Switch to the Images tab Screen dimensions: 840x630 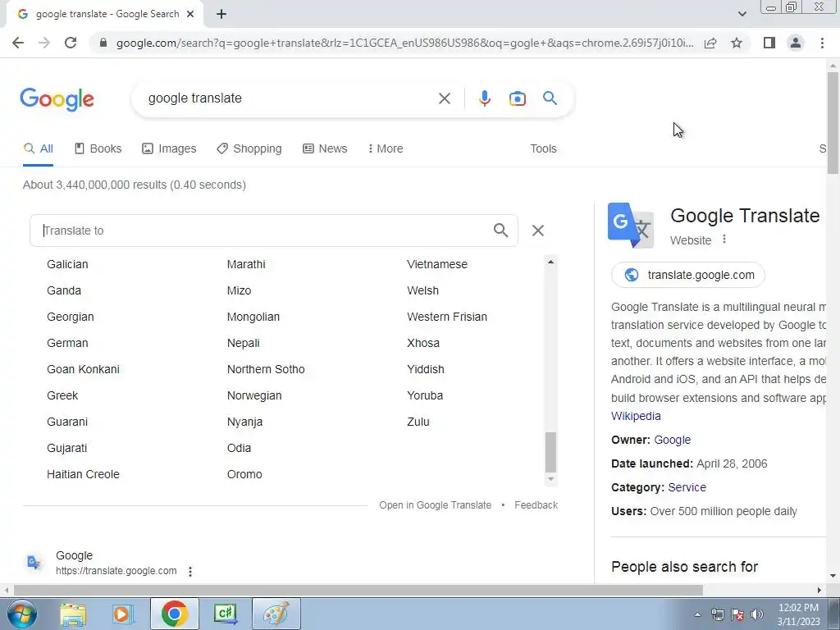169,149
